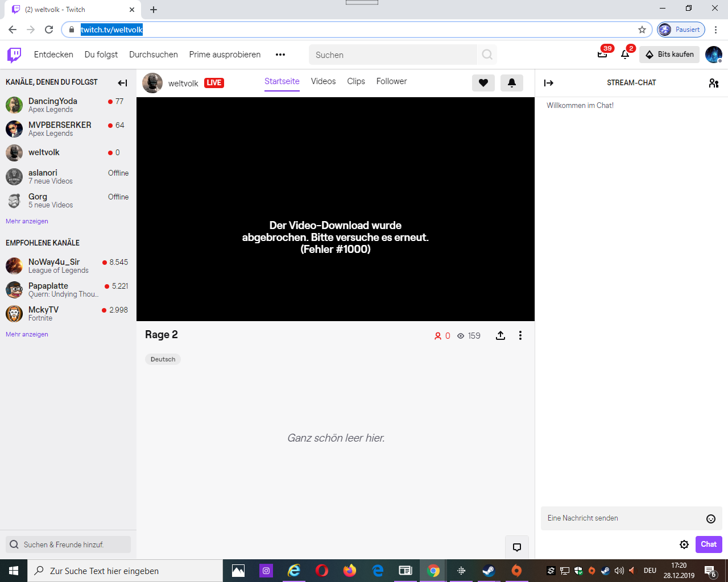Click Bits kaufen button
The height and width of the screenshot is (582, 728).
[x=669, y=55]
